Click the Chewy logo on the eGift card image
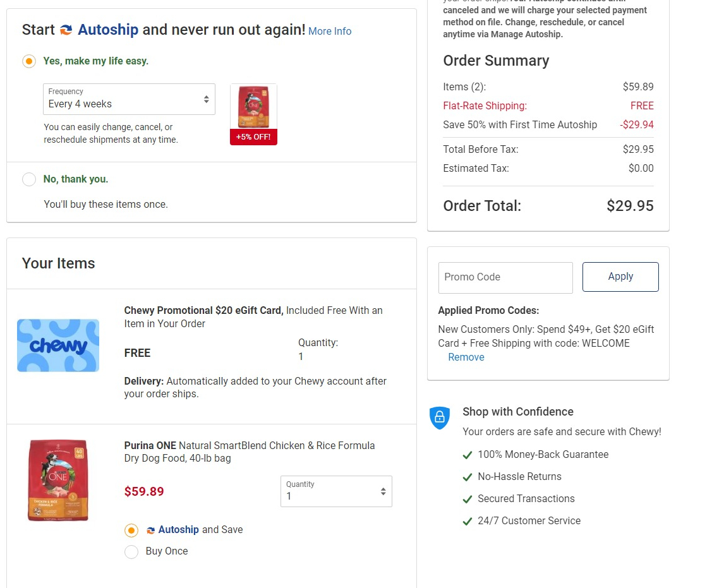Viewport: 712px width, 588px height. click(x=57, y=345)
